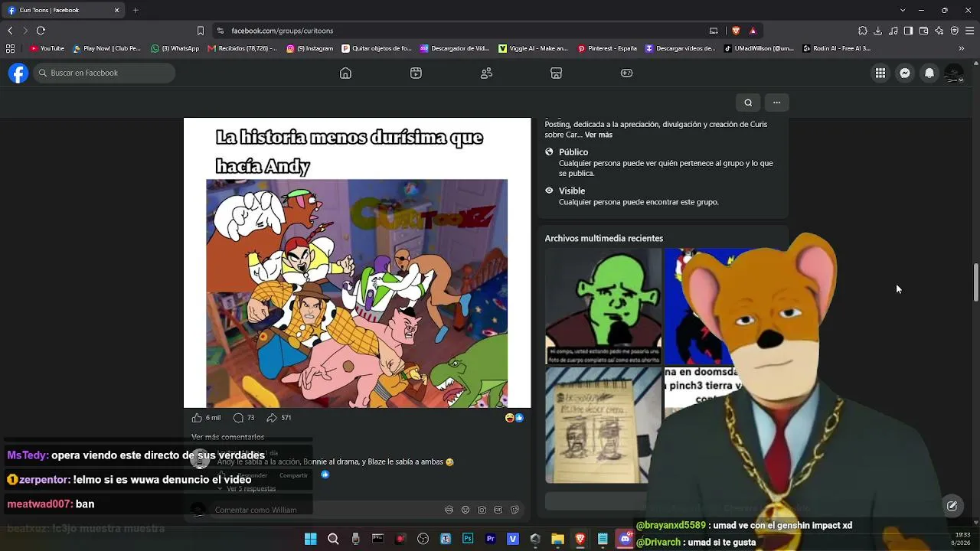
Task: Share the post with 571 shares
Action: [x=272, y=418]
